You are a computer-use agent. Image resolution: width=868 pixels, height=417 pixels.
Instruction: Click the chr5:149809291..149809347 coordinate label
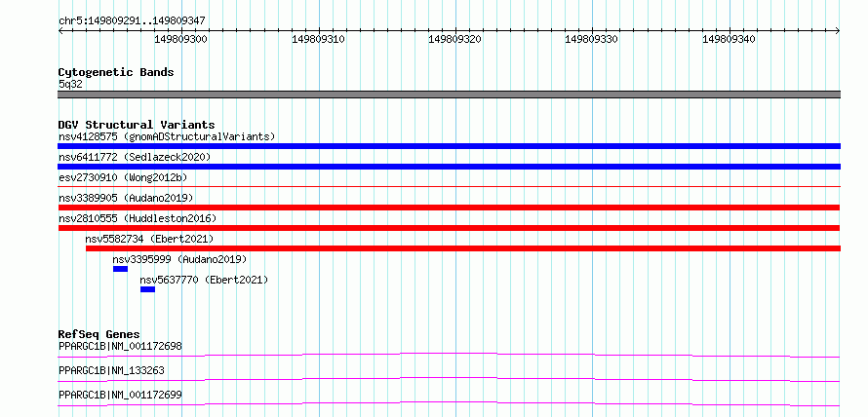(x=132, y=21)
